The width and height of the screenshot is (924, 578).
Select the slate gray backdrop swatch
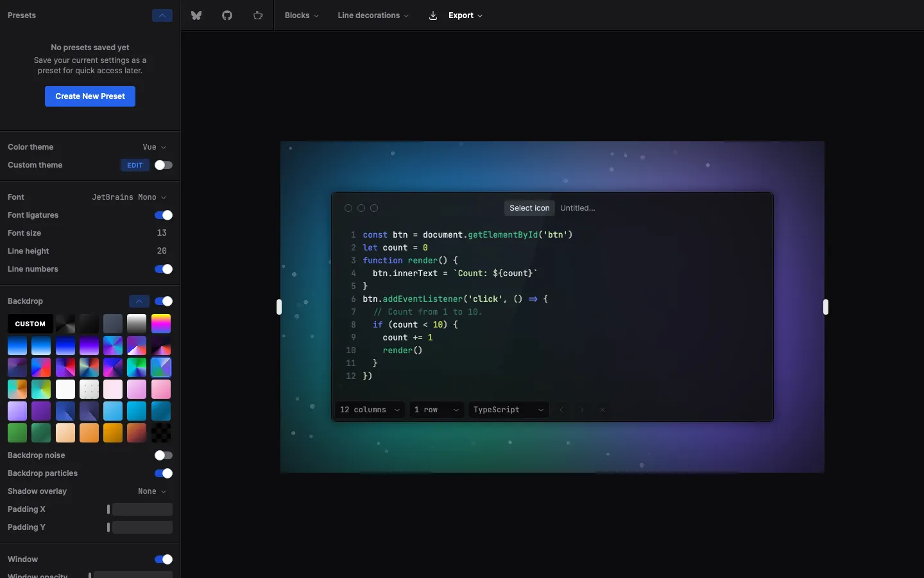click(x=113, y=324)
